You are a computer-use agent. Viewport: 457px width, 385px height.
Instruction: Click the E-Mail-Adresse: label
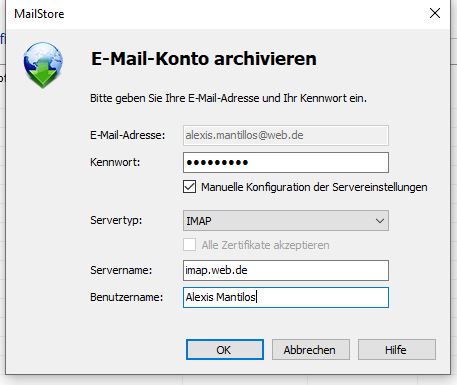(x=128, y=135)
